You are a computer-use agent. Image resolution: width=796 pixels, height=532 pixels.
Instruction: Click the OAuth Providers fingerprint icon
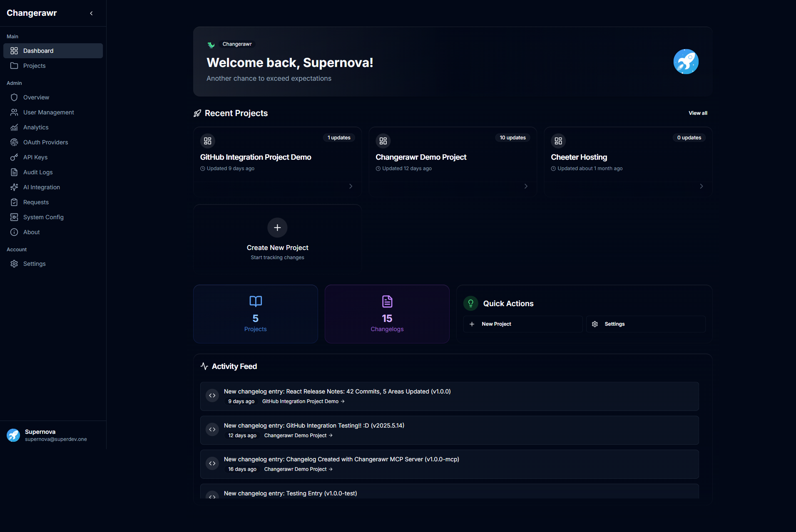pyautogui.click(x=14, y=142)
